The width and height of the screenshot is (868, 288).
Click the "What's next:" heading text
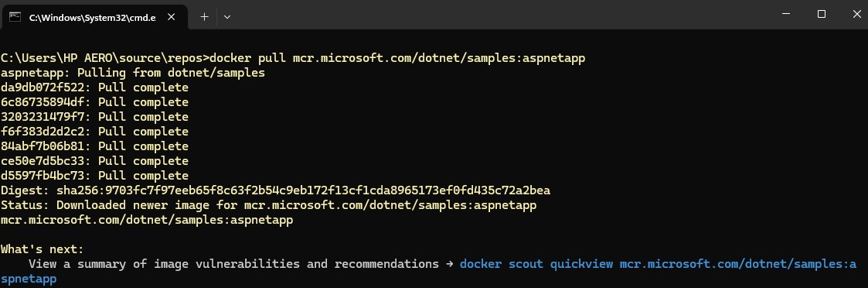point(43,250)
